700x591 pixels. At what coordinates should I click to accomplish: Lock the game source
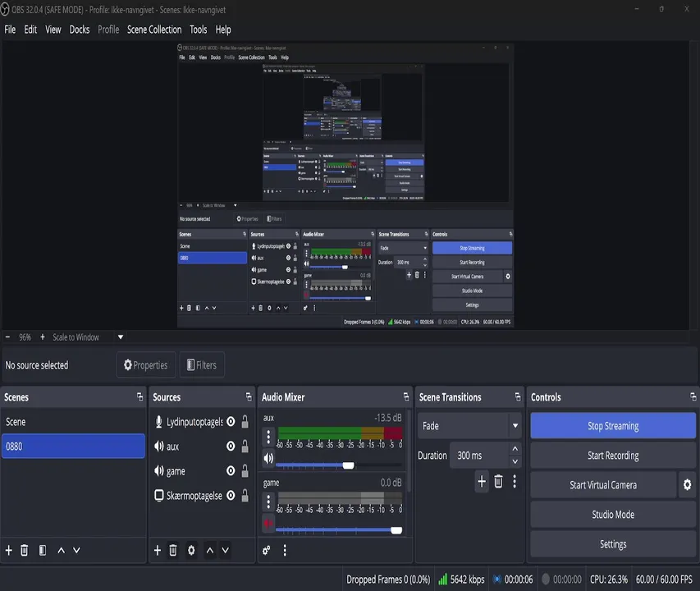245,471
